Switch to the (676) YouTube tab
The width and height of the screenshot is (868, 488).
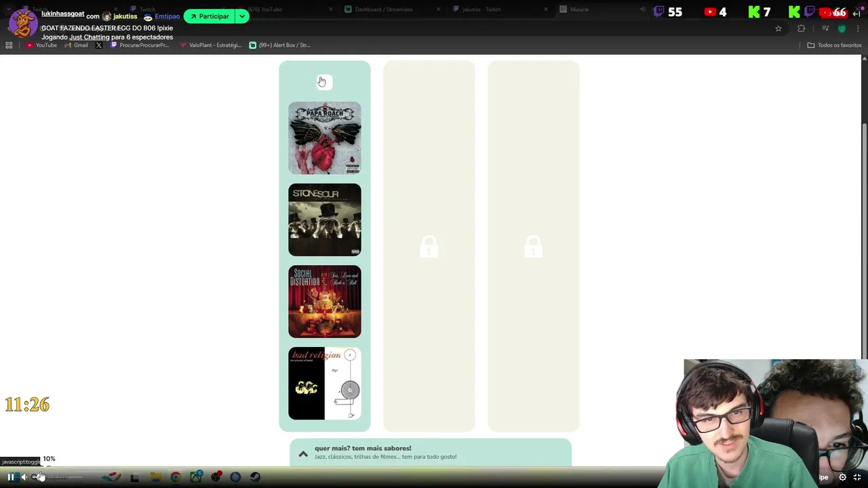[285, 9]
